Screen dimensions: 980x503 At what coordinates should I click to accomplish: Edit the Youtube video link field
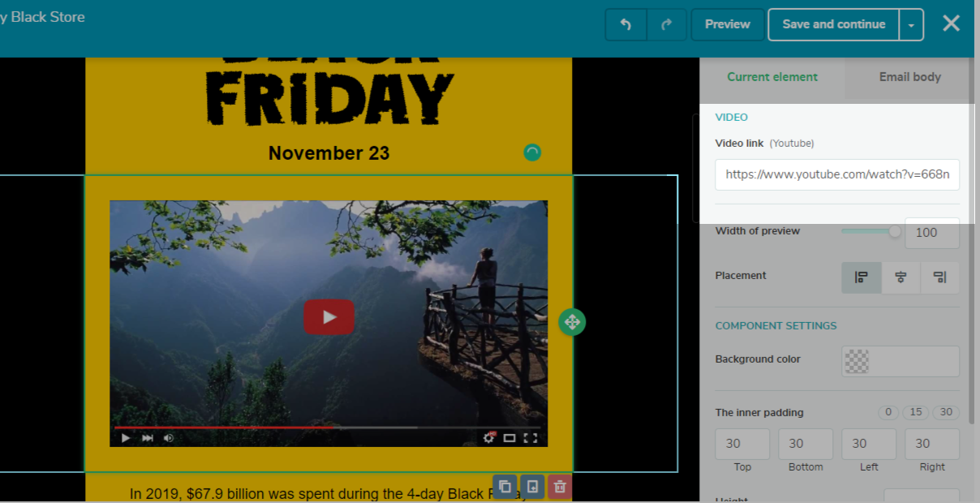point(837,174)
